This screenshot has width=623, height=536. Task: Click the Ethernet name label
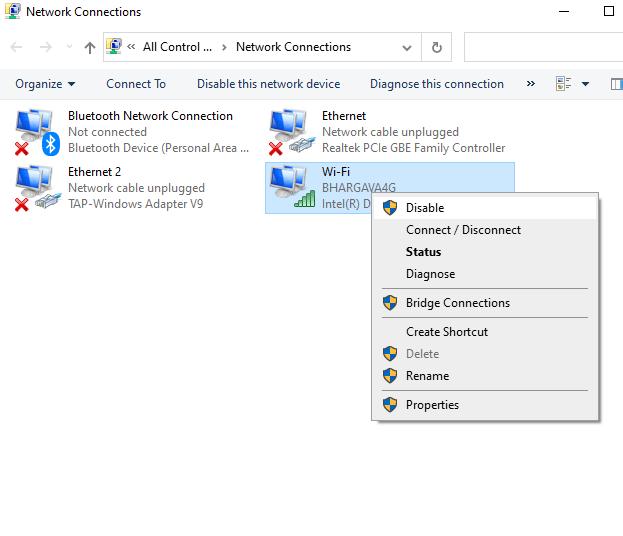click(344, 116)
